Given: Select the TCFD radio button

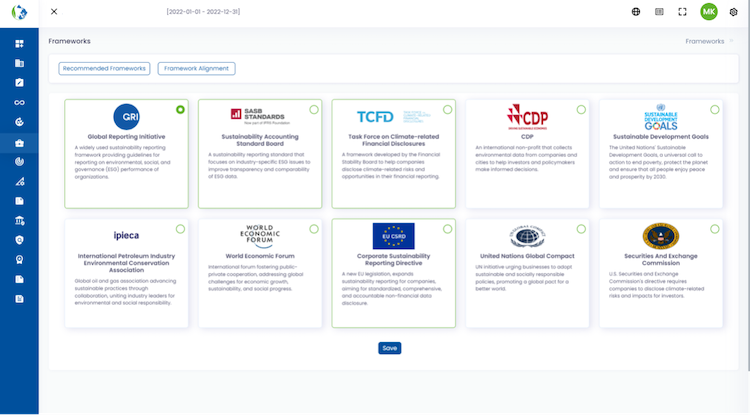Looking at the screenshot, I should 447,110.
